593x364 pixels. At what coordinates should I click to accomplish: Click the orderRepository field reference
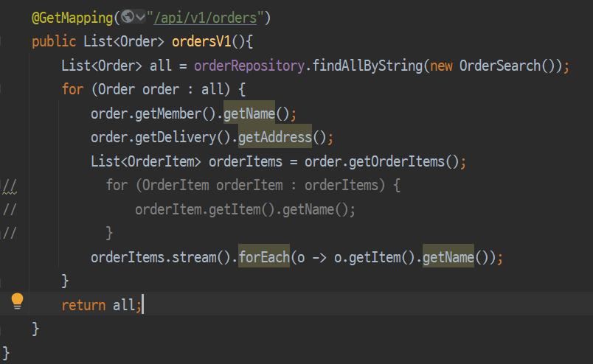pyautogui.click(x=249, y=66)
